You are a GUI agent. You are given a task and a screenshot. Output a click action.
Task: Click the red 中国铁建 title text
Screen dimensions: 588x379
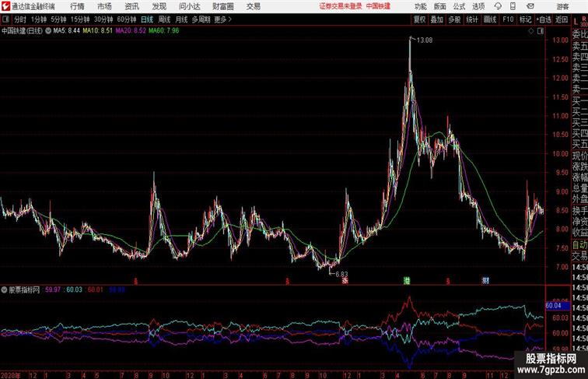pos(378,6)
